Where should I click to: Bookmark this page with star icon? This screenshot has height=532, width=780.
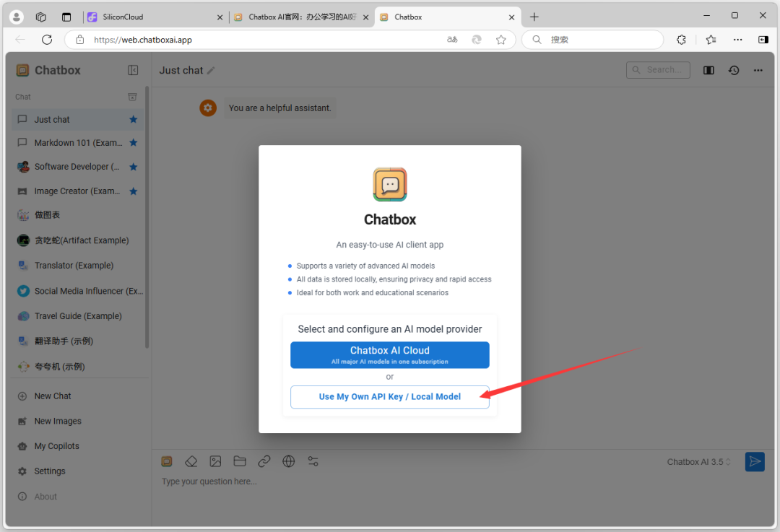501,39
